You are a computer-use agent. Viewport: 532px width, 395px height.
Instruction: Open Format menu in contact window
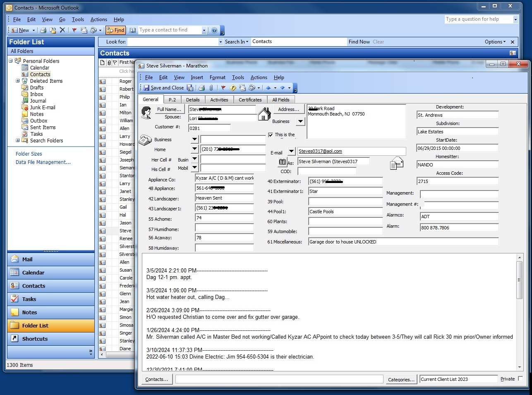[218, 77]
